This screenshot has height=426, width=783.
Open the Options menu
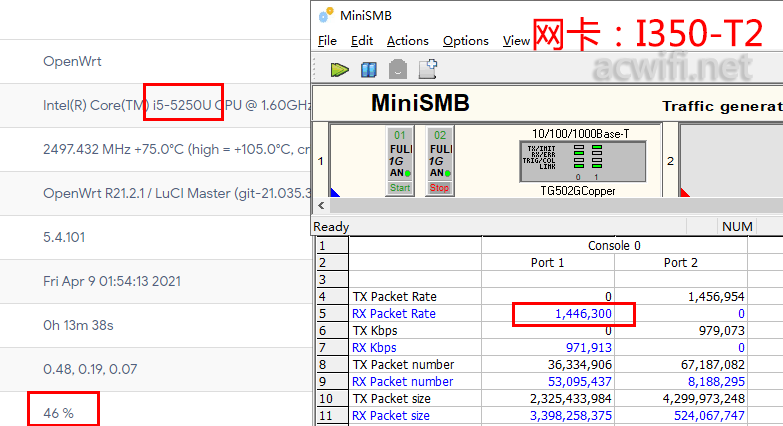(465, 41)
